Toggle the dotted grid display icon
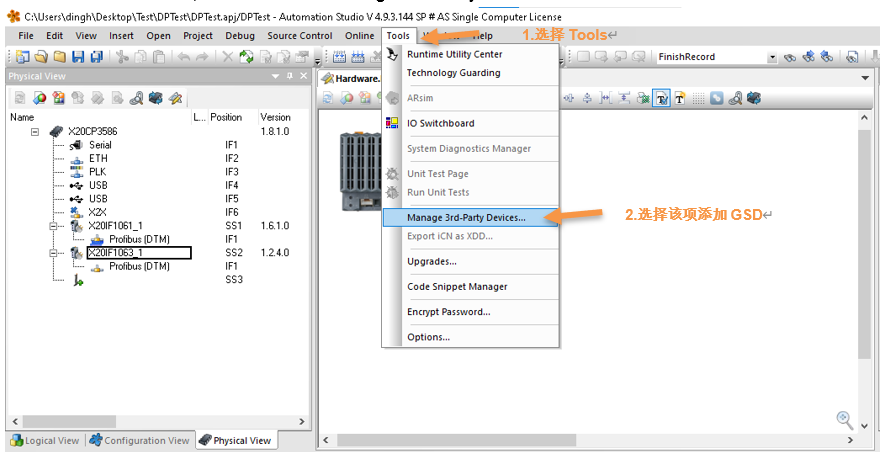 click(x=698, y=98)
